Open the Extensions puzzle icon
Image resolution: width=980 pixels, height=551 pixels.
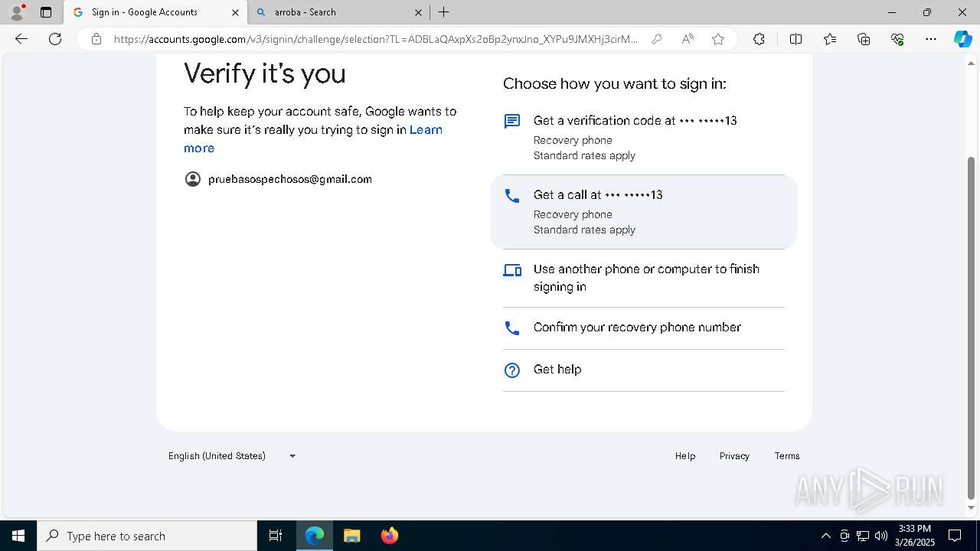[x=759, y=39]
